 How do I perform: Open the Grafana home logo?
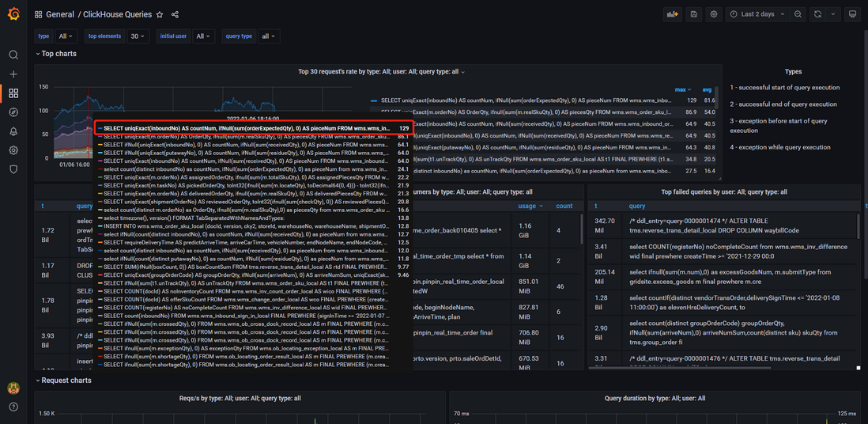pos(14,14)
